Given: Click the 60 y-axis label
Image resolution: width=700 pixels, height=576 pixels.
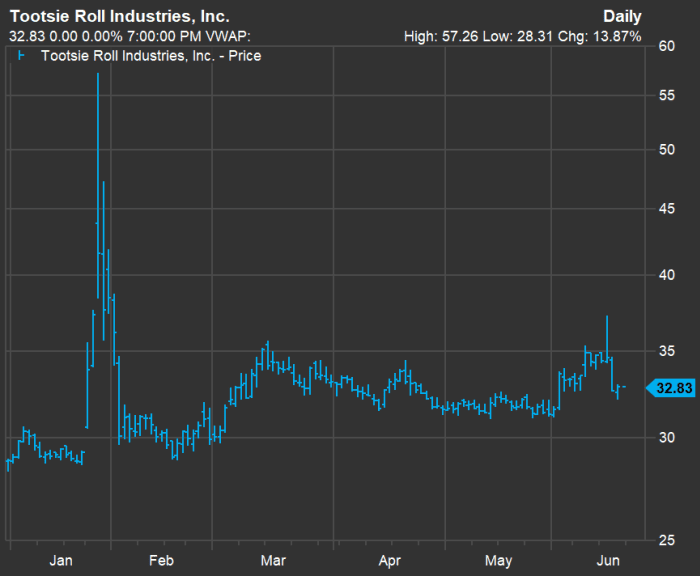Looking at the screenshot, I should tap(667, 46).
